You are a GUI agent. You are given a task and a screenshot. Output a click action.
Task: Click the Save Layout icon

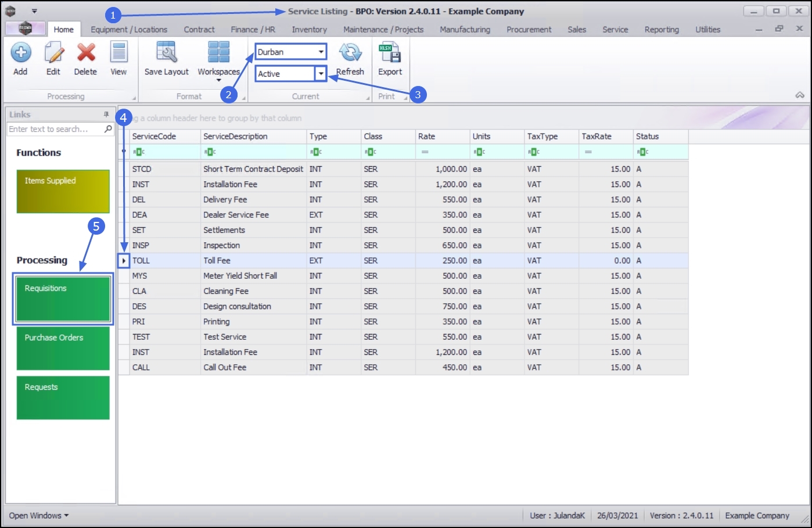tap(167, 53)
